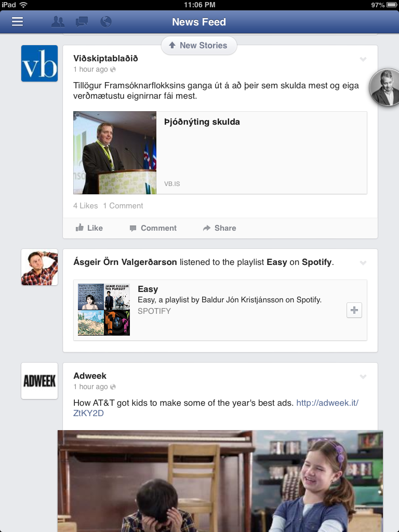Open Þjóðnýting skulda article link

click(x=202, y=122)
